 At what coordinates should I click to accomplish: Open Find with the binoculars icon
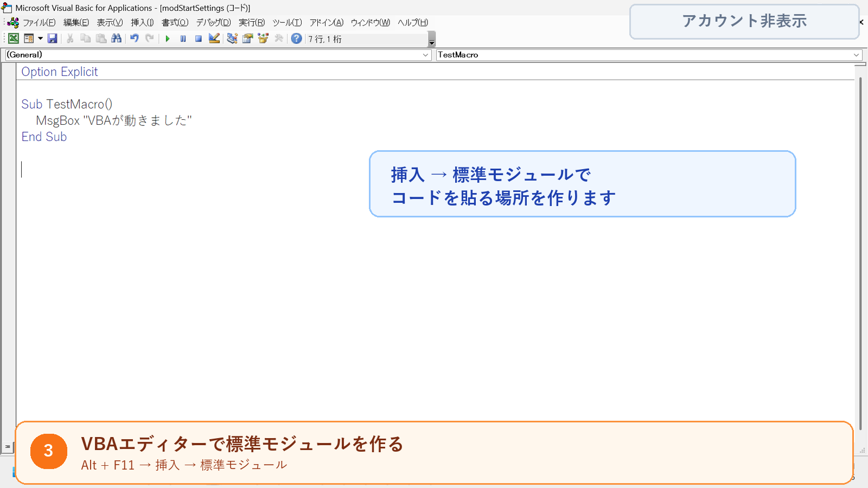pos(116,38)
